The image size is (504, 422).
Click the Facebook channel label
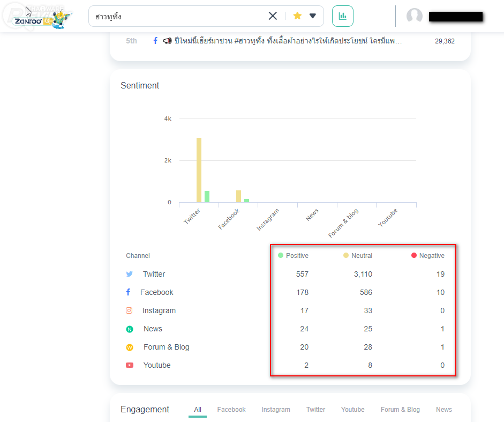coord(156,292)
